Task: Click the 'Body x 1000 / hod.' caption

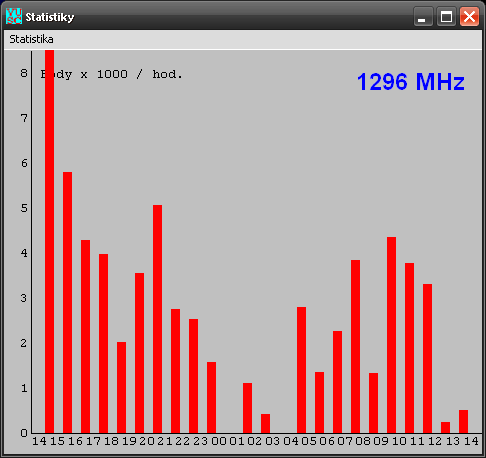Action: (x=112, y=74)
